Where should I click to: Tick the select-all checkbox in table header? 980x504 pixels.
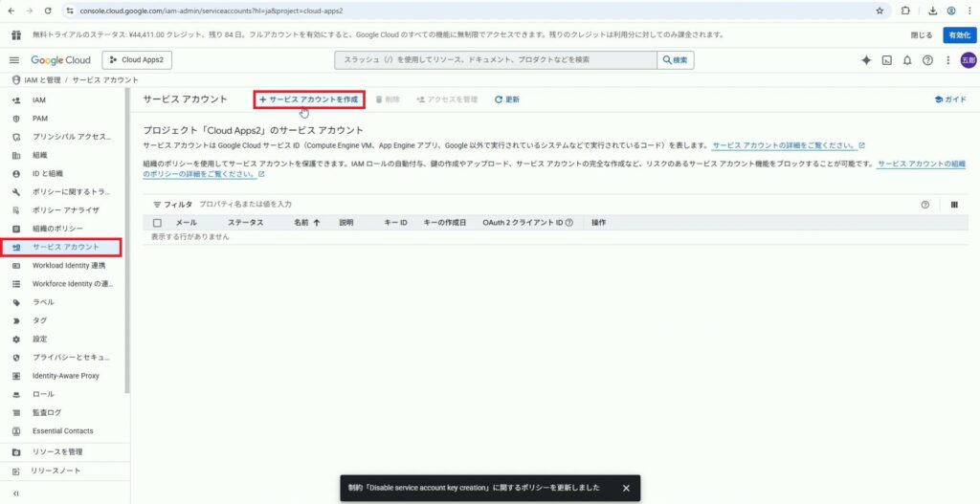pyautogui.click(x=158, y=223)
